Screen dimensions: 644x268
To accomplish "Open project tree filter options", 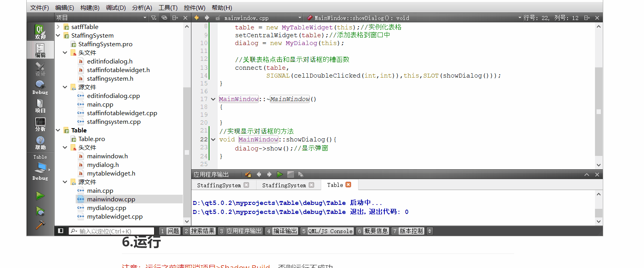I will tap(154, 18).
